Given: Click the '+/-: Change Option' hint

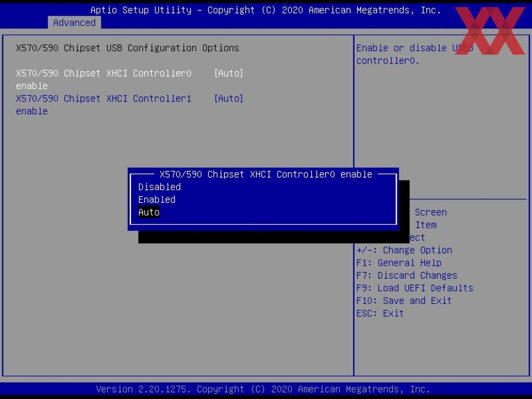Looking at the screenshot, I should coord(404,250).
